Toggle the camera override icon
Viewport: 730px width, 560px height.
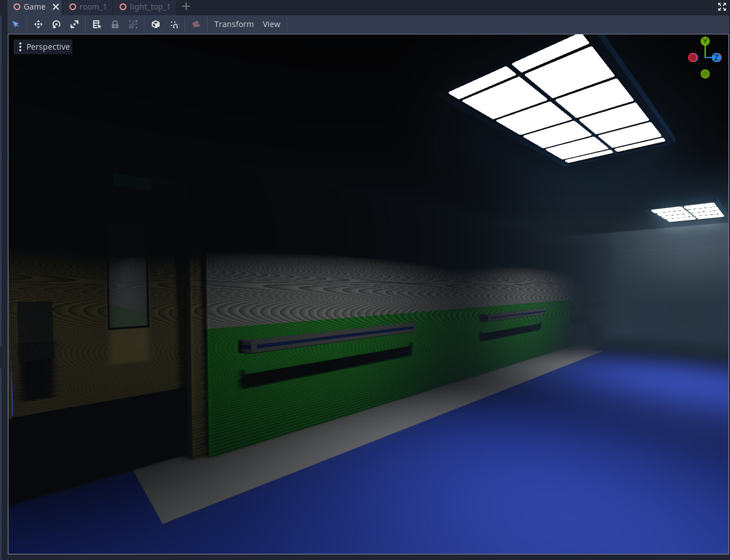click(x=196, y=24)
